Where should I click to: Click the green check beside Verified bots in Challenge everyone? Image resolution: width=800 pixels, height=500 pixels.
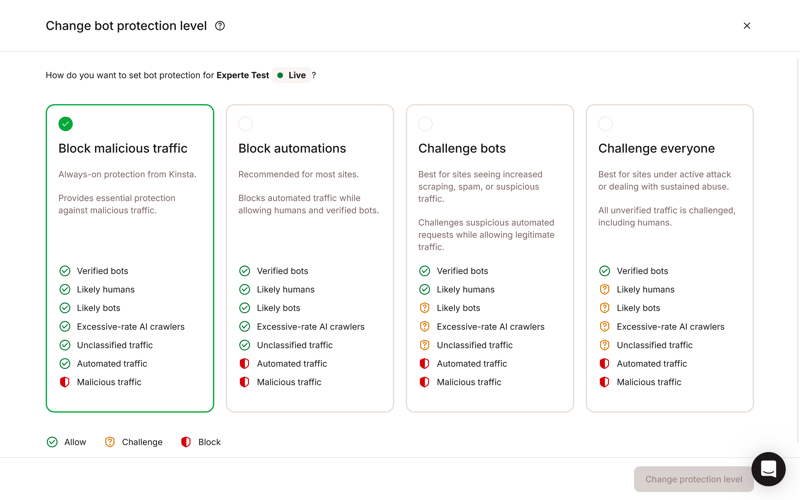pyautogui.click(x=605, y=271)
